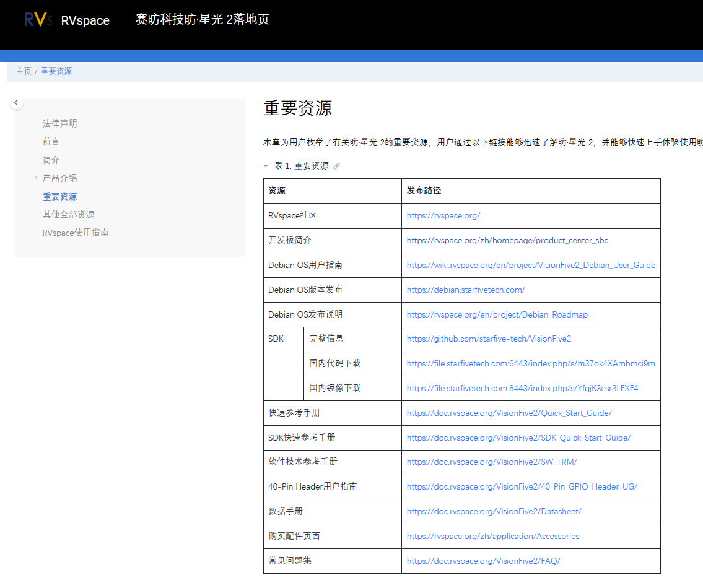Open 其他全部资源 in the sidebar
The width and height of the screenshot is (703, 588).
(69, 215)
